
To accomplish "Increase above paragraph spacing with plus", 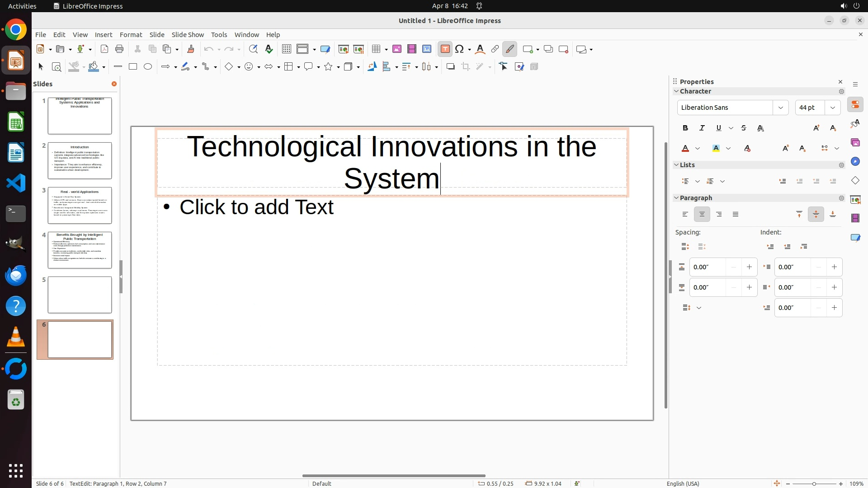I will coord(749,267).
